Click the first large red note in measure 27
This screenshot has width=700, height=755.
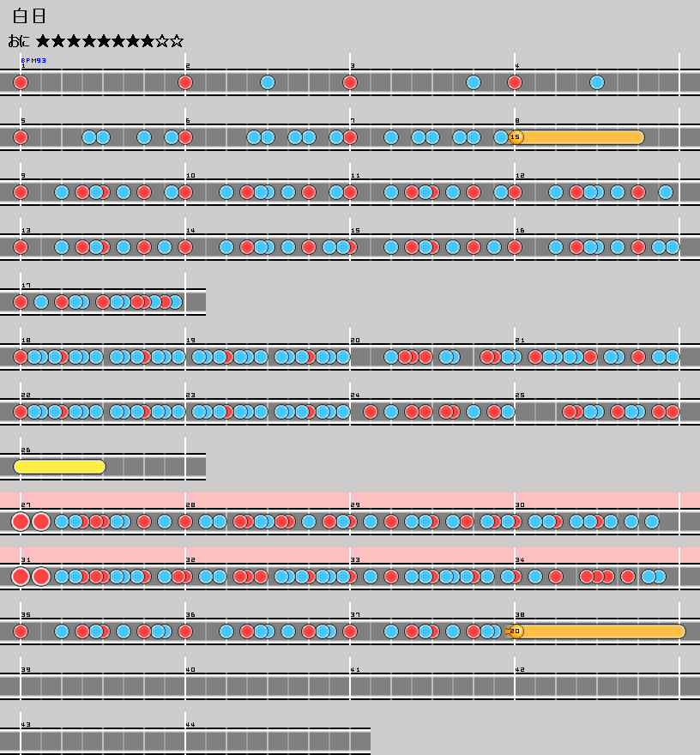[21, 522]
